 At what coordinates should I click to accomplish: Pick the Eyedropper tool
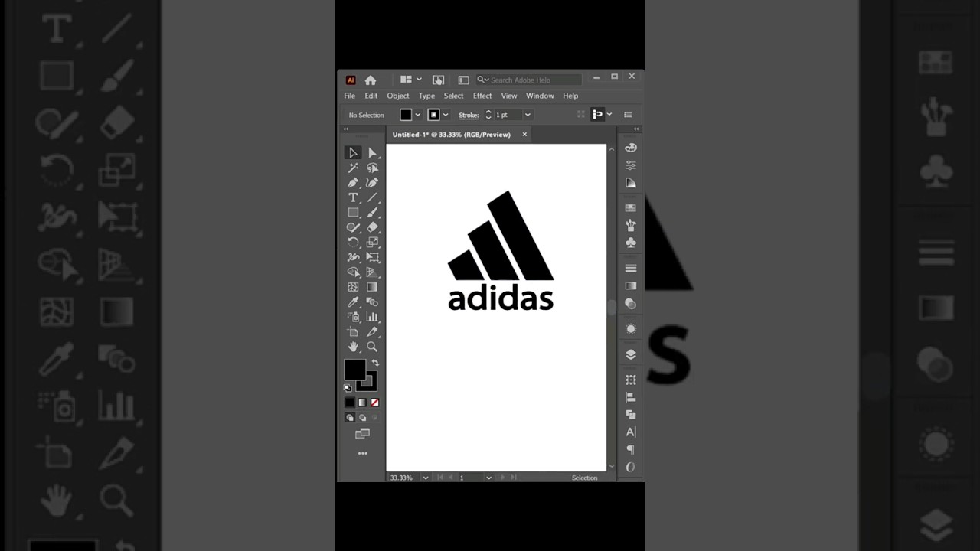click(353, 302)
